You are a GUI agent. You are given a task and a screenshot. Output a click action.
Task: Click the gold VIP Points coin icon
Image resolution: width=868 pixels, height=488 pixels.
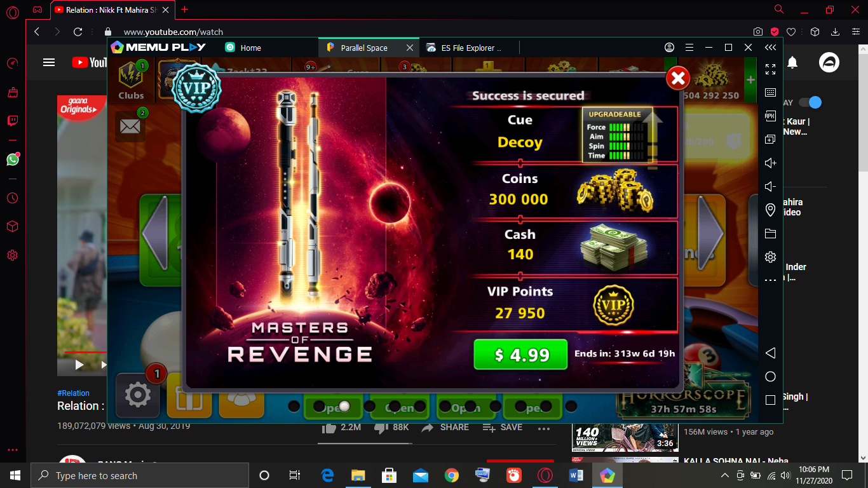click(613, 306)
